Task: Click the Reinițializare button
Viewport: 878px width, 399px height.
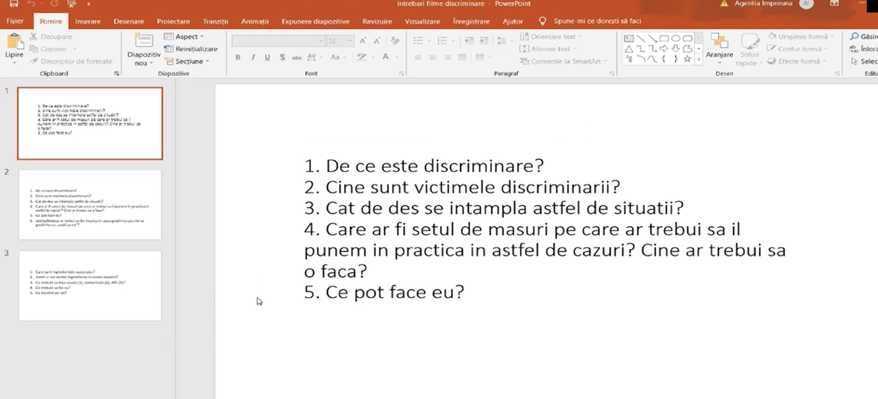Action: pyautogui.click(x=191, y=49)
